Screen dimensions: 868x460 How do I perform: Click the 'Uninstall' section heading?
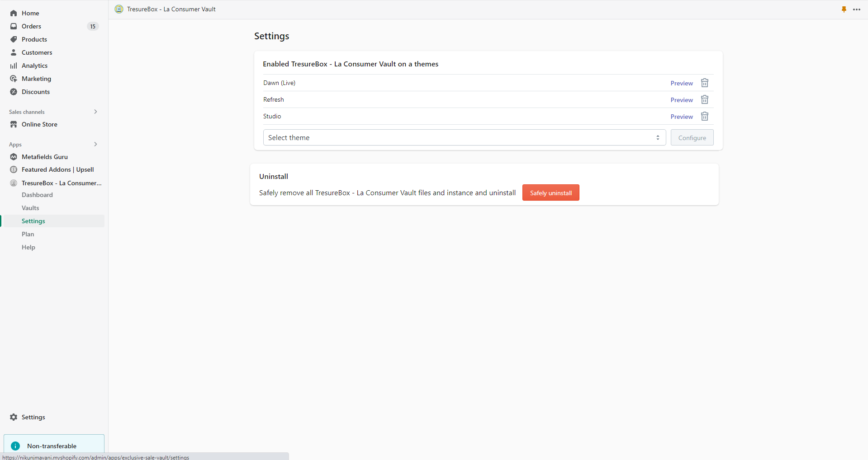(274, 176)
